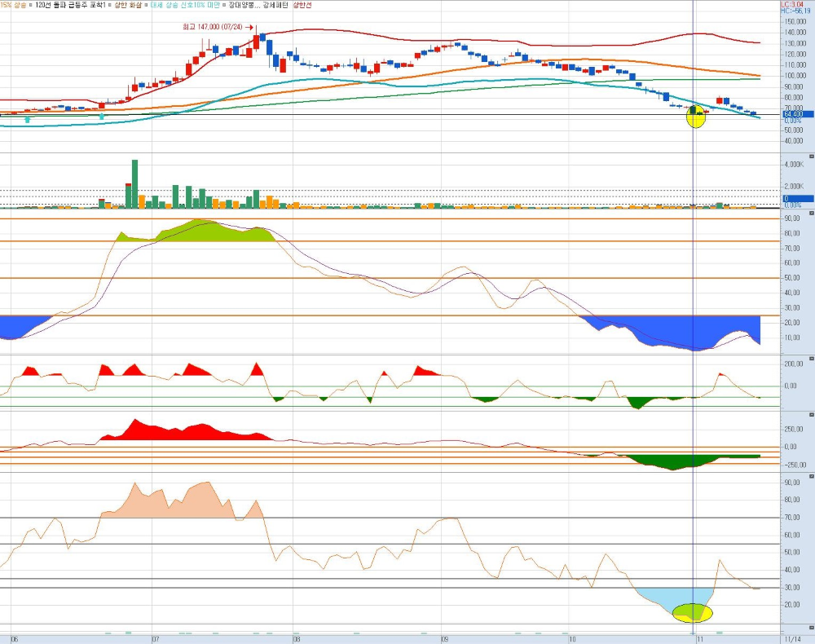Select the '대세 상승 신호10% 미만' legend label
This screenshot has height=644, width=815.
185,5
